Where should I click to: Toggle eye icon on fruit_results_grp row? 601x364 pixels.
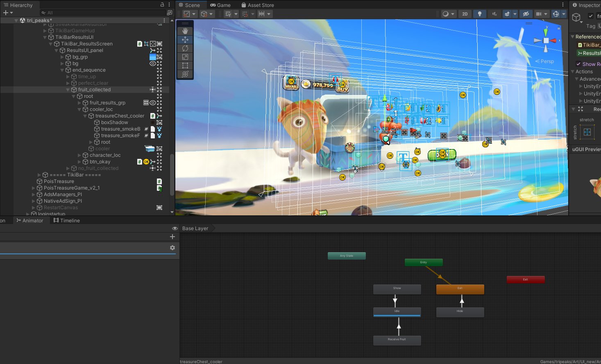coord(153,103)
